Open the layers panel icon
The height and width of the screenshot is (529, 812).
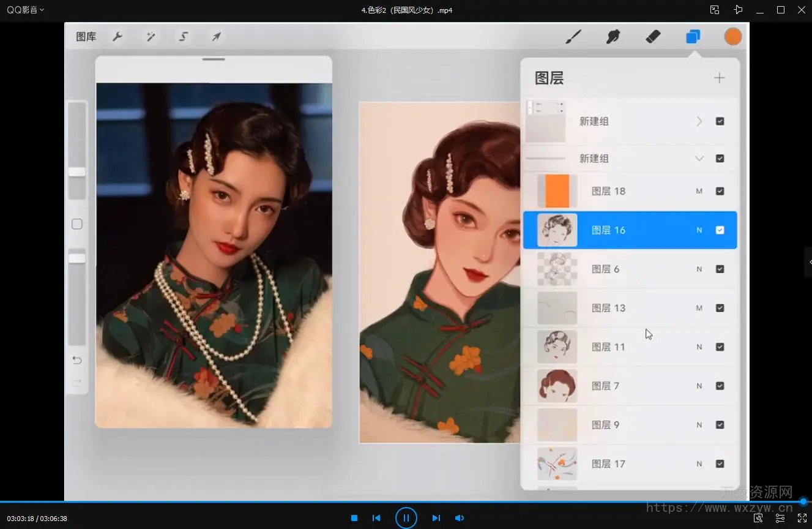coord(693,37)
